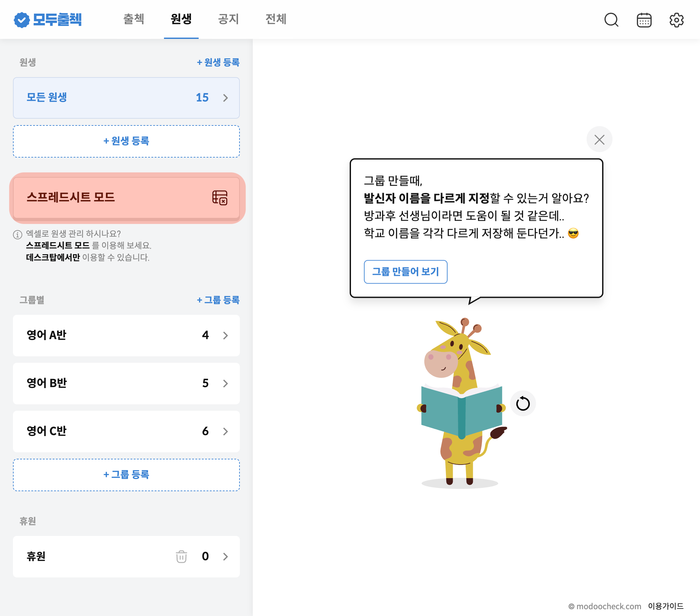Open the 이용가이드 link in footer

pyautogui.click(x=665, y=606)
